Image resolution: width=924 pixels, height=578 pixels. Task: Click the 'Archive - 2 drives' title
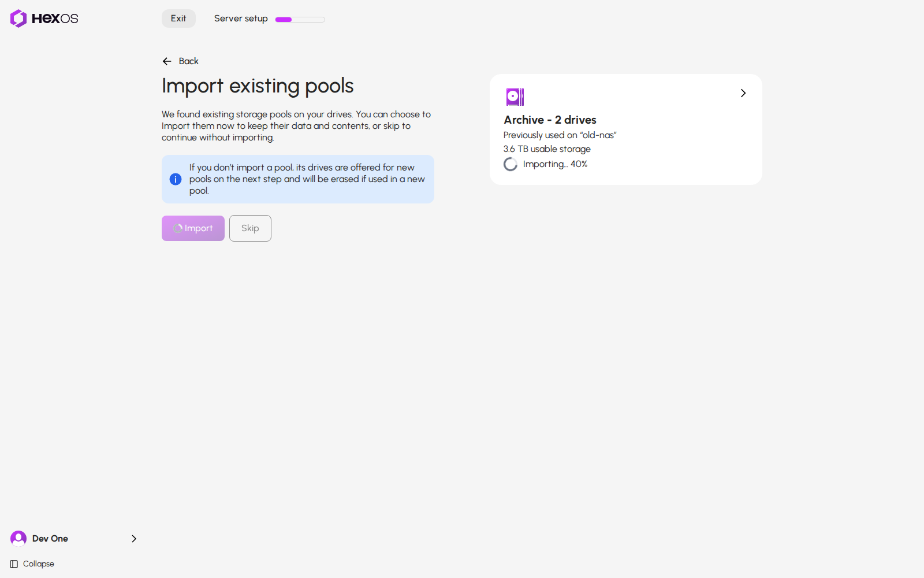pyautogui.click(x=550, y=120)
